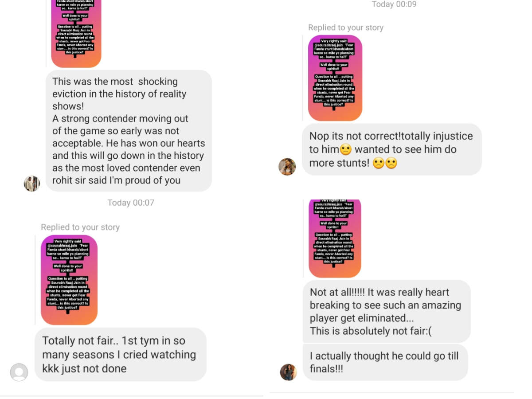This screenshot has width=532, height=399.
Task: Tap the 'Today 00:07' timestamp
Action: pos(131,203)
